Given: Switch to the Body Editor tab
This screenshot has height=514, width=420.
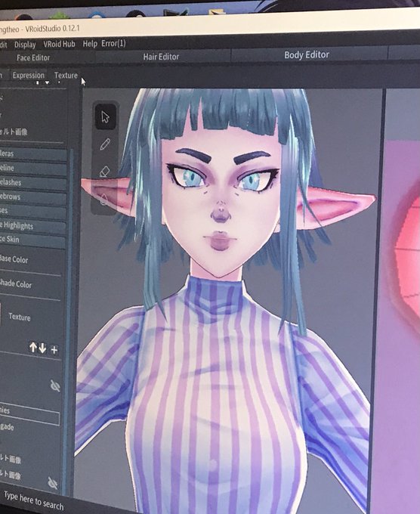Looking at the screenshot, I should 307,54.
